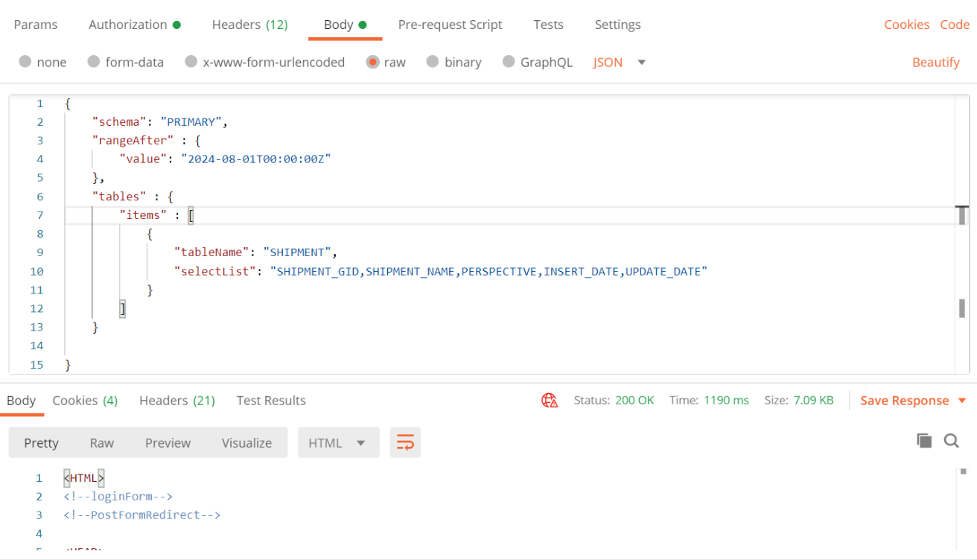Image resolution: width=977 pixels, height=560 pixels.
Task: Click the network information globe icon
Action: click(x=550, y=400)
